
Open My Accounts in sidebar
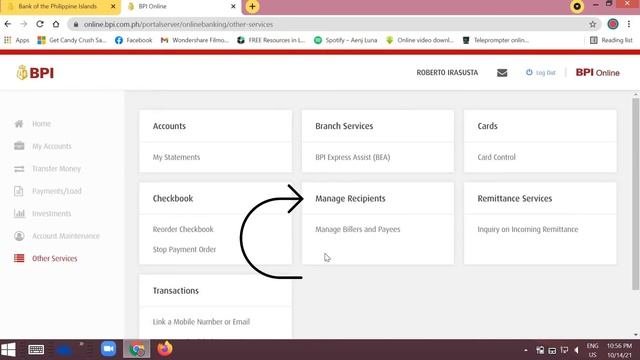point(51,146)
